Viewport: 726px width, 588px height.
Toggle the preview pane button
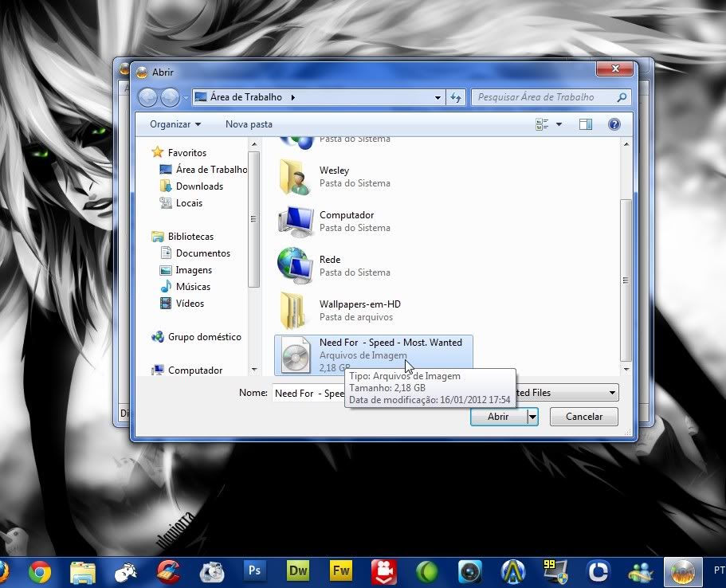(586, 124)
